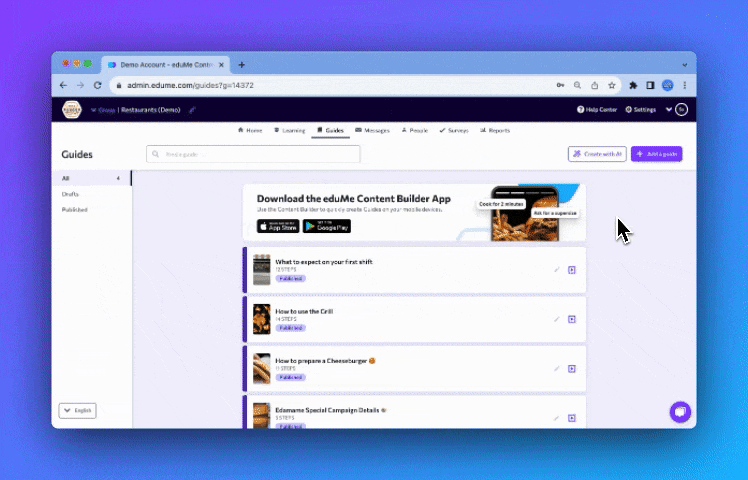Open the Surveys tab
Viewport: 748px width, 480px height.
[x=454, y=130]
